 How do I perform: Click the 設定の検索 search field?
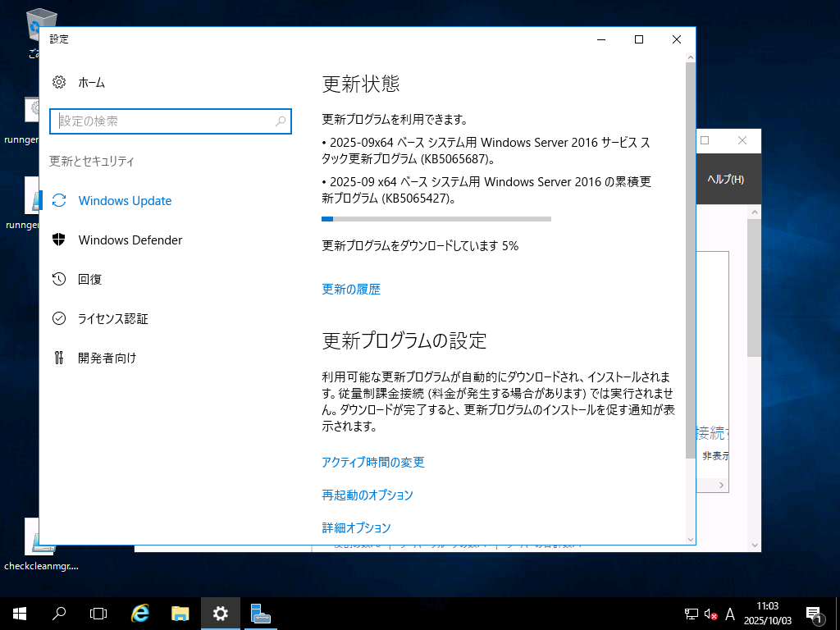point(164,121)
